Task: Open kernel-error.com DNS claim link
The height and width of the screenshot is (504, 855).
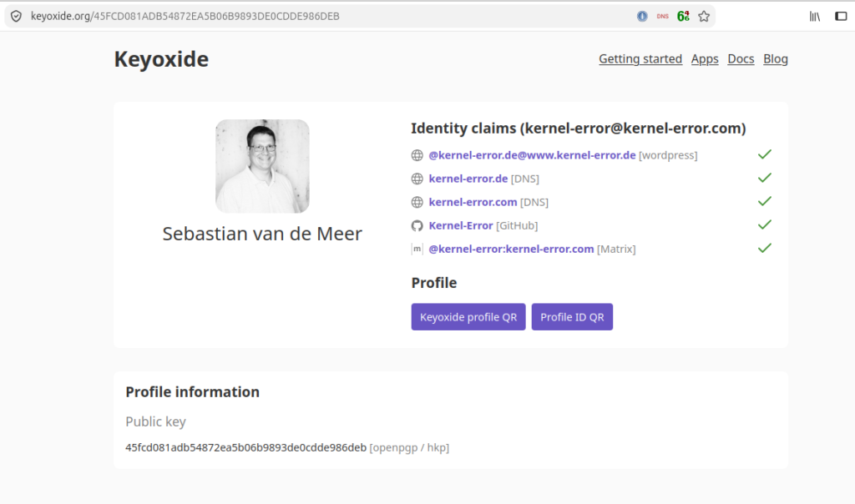Action: tap(473, 202)
